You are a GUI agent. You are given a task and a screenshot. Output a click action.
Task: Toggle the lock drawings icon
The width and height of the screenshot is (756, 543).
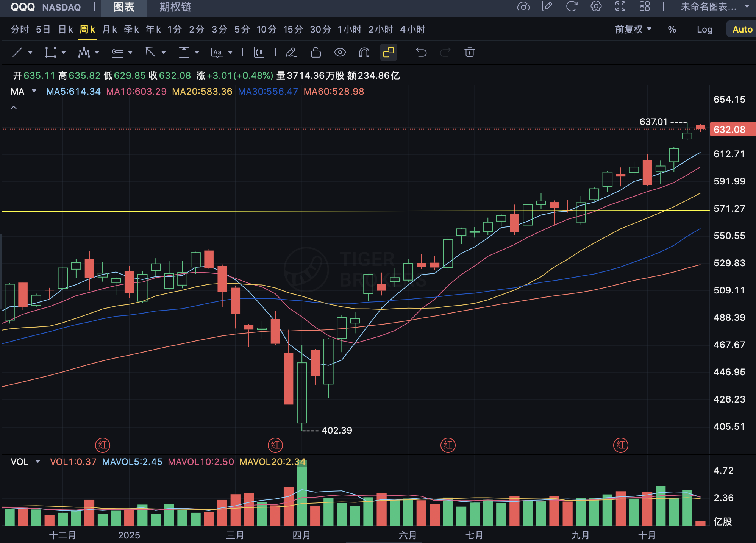coord(316,52)
